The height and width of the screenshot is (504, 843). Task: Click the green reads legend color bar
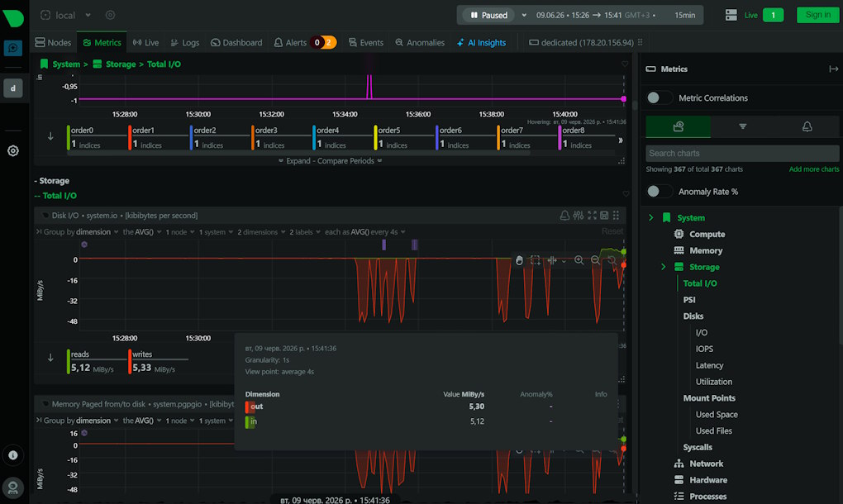[69, 361]
